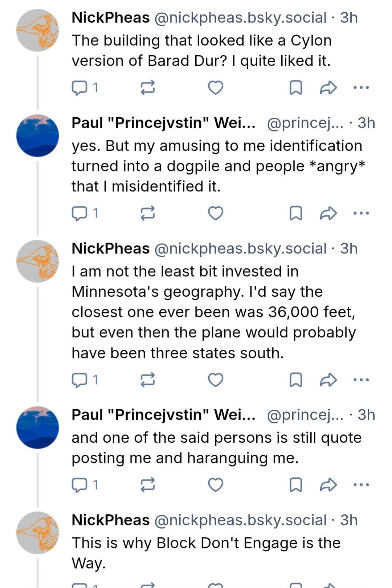Screen dimensions: 392x588
Task: Open the 3h timestamp on the Minnesota post
Action: pos(349,248)
